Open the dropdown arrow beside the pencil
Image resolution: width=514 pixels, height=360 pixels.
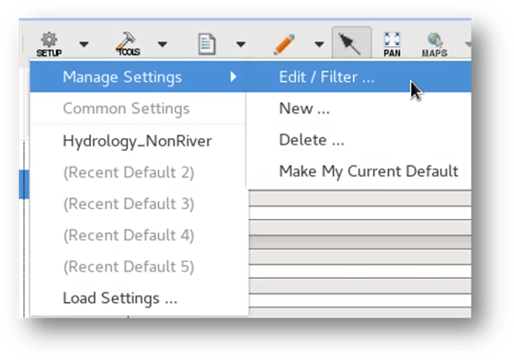[319, 44]
